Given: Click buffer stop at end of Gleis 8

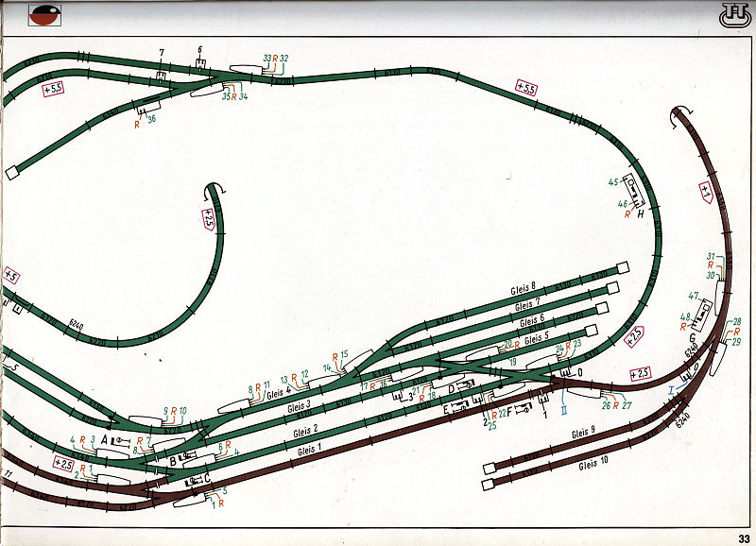Looking at the screenshot, I should [622, 266].
